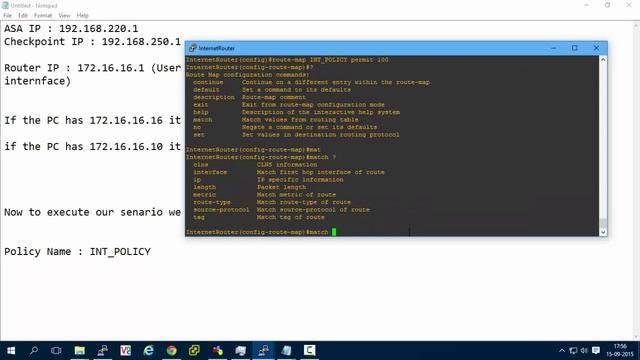This screenshot has width=640, height=360.
Task: Open the Notepad Edit menu
Action: coord(23,16)
